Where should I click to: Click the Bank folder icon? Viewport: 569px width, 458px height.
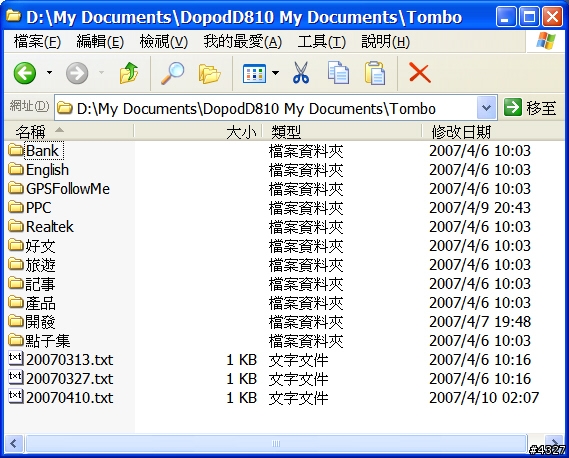[16, 150]
